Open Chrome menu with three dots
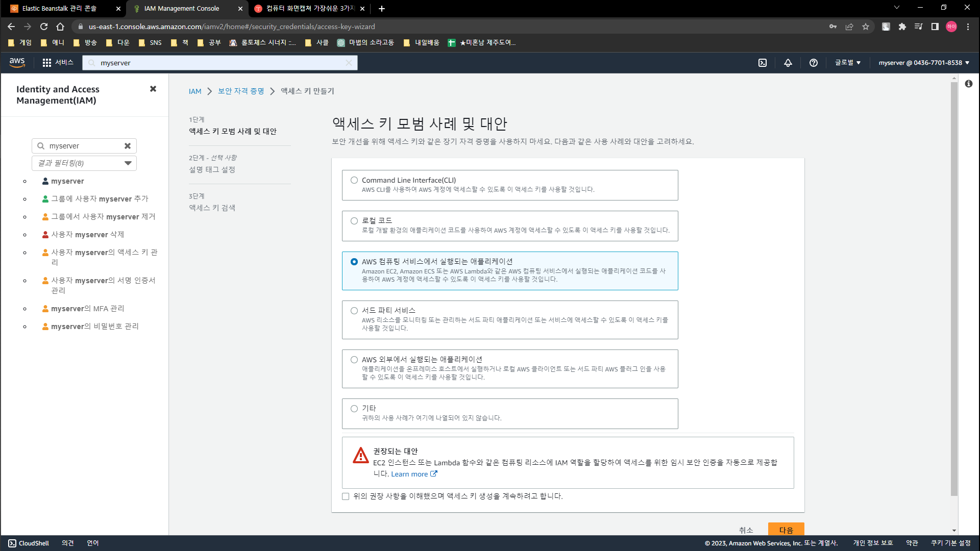The image size is (980, 551). click(968, 27)
